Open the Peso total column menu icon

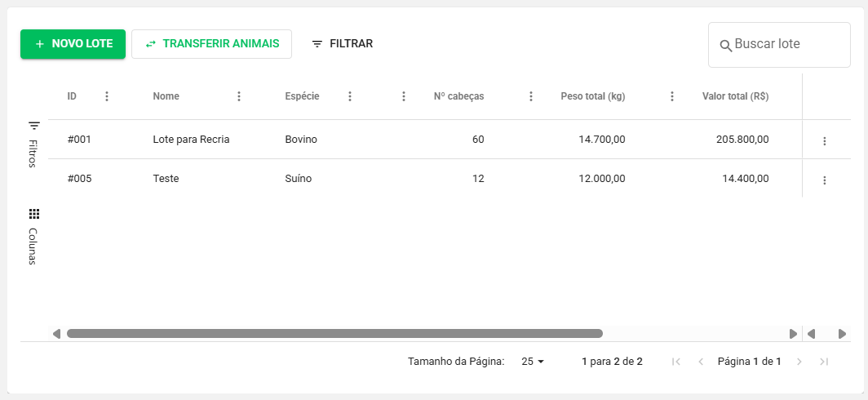(x=672, y=96)
